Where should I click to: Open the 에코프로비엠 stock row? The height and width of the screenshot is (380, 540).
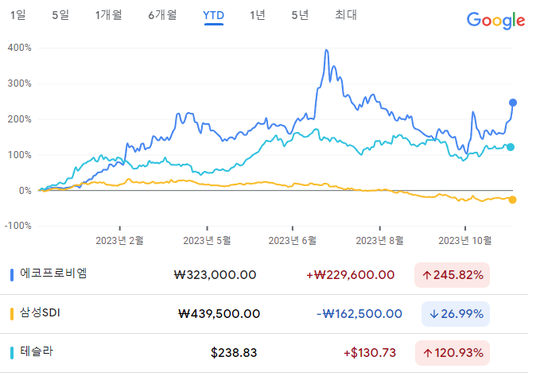click(x=264, y=275)
